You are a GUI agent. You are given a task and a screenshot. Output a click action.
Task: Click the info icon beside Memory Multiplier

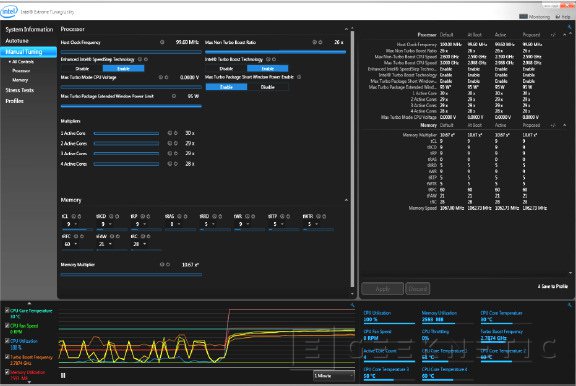[162, 264]
